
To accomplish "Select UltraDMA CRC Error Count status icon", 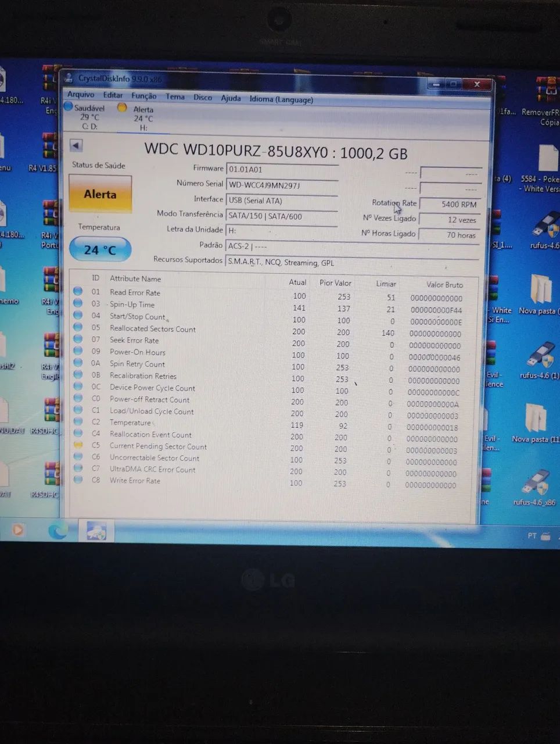I will coord(78,468).
